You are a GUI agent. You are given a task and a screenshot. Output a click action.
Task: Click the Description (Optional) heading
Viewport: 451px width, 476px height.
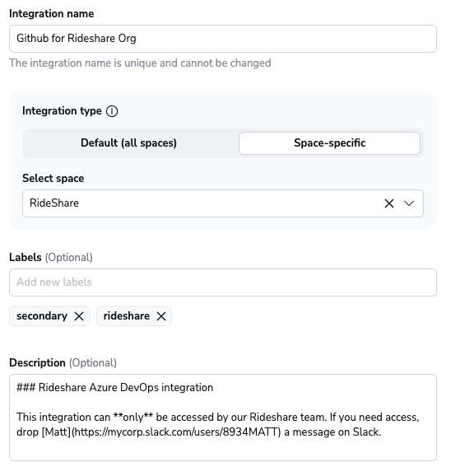click(63, 363)
